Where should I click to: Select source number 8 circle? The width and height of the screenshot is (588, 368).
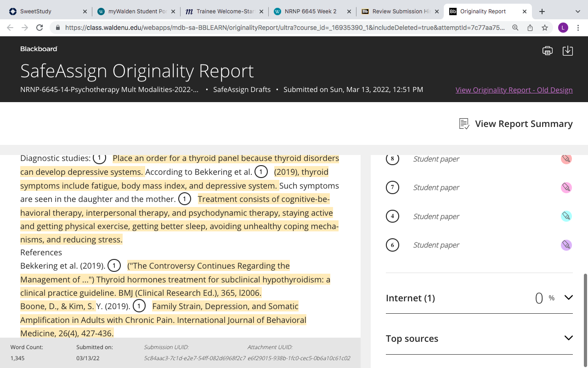392,159
